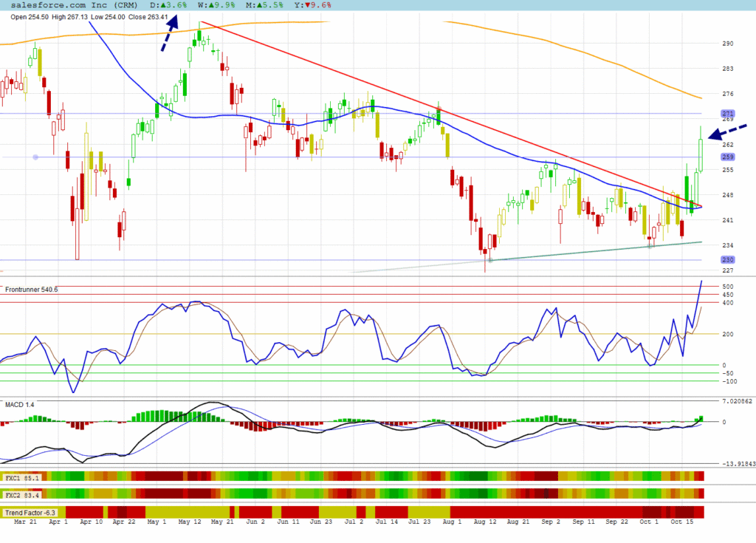Click the dashed blue arrow pointing upward
The width and height of the screenshot is (756, 543).
170,33
